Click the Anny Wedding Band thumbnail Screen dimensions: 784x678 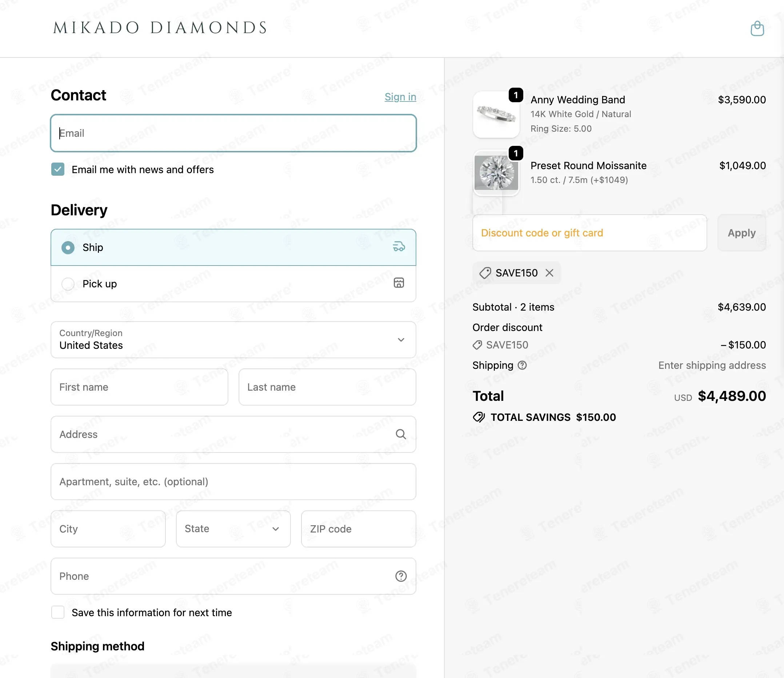click(x=496, y=114)
